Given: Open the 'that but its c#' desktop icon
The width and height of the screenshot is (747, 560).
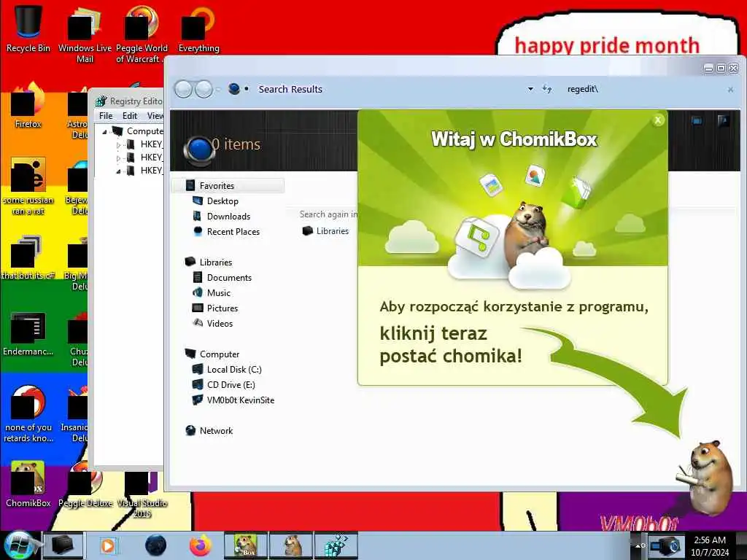Looking at the screenshot, I should tap(28, 257).
